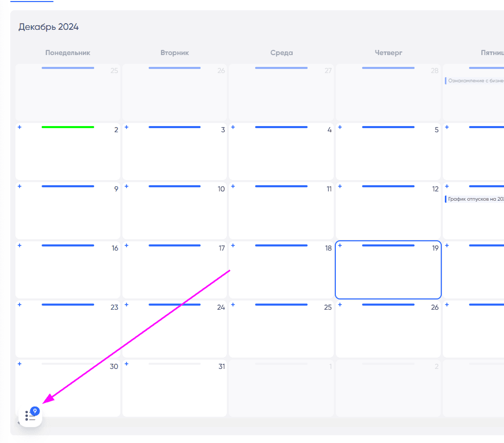Select the December 19 highlighted day cell
This screenshot has width=504, height=443.
[388, 270]
